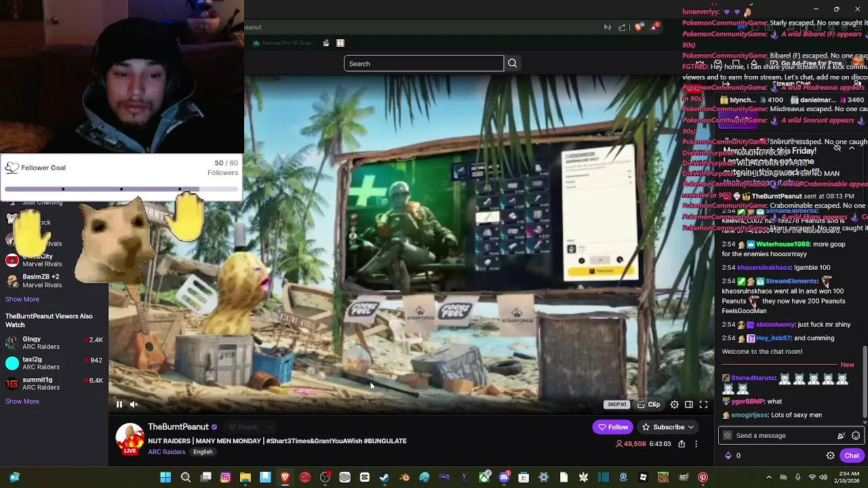The image size is (868, 488).
Task: Open TheBurntPeanut channel name link
Action: pos(178,427)
